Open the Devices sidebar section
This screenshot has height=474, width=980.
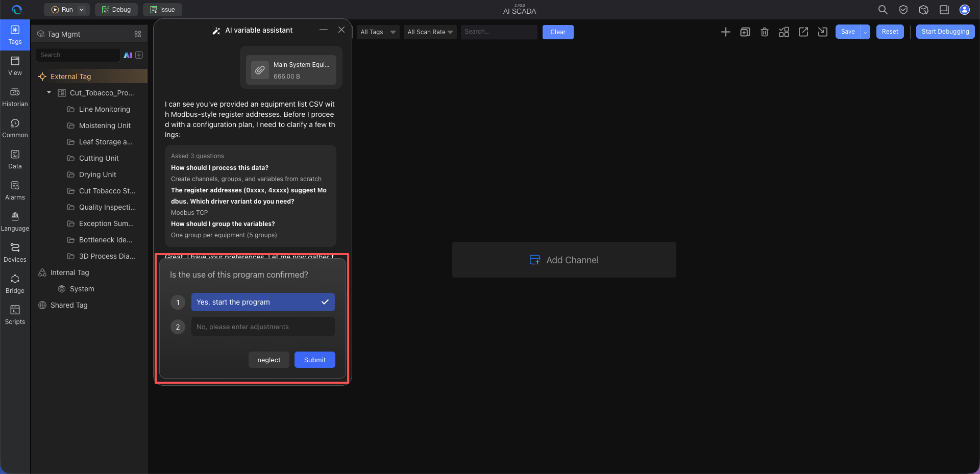[15, 253]
